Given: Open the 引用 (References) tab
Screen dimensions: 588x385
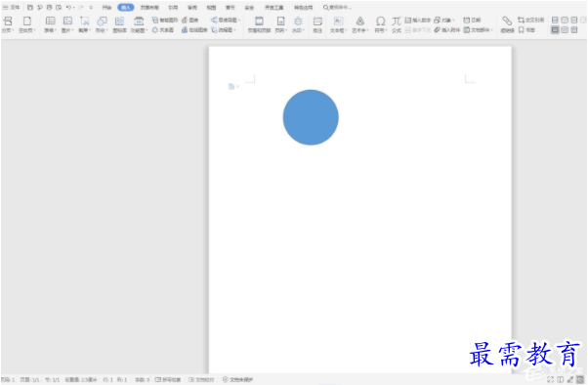Looking at the screenshot, I should point(173,7).
